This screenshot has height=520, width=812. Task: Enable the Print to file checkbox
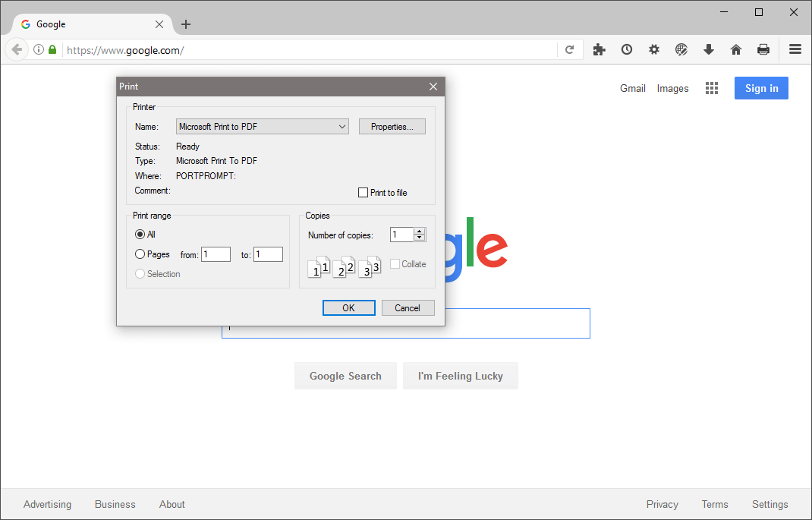pyautogui.click(x=363, y=193)
